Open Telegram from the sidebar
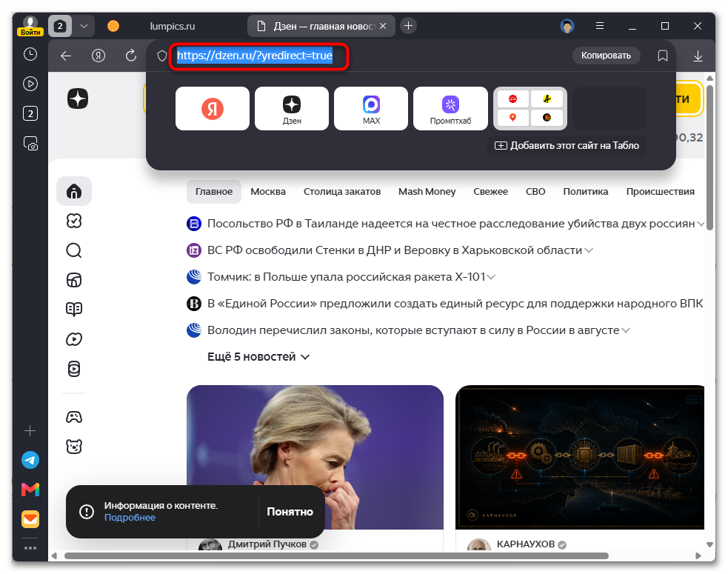This screenshot has height=574, width=728. (x=30, y=460)
